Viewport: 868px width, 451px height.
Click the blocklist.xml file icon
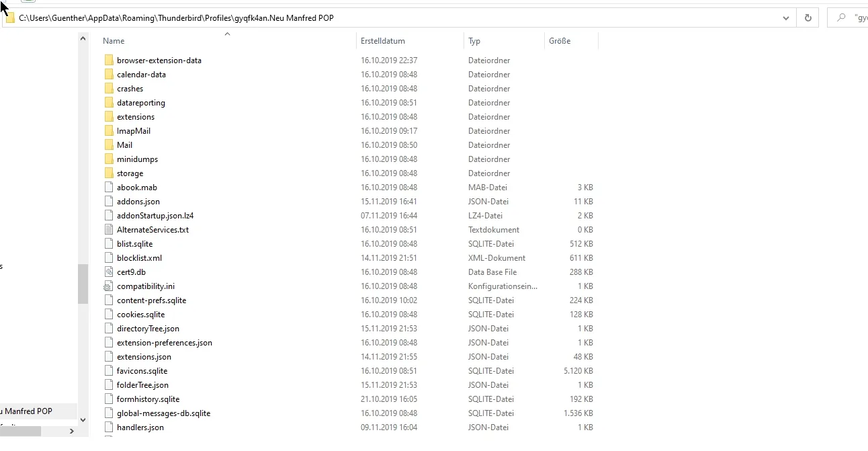click(x=109, y=258)
